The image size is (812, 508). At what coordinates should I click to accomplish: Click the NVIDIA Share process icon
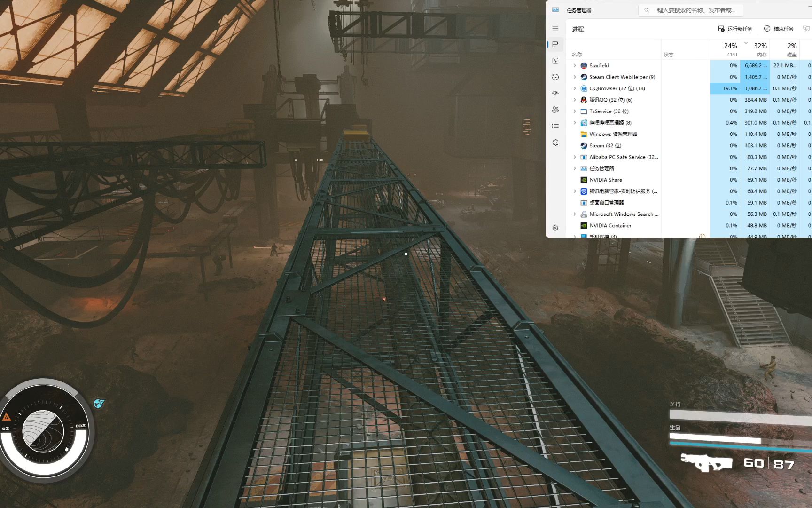584,180
